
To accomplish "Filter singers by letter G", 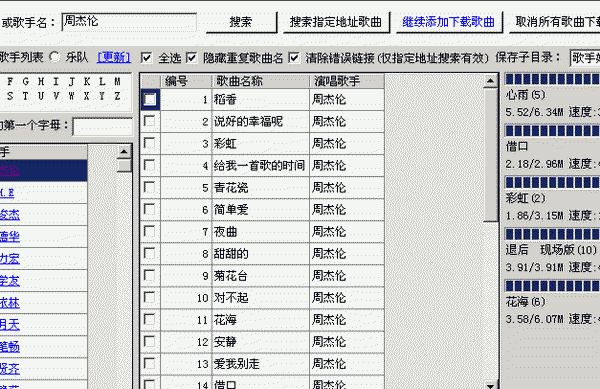I will 26,81.
